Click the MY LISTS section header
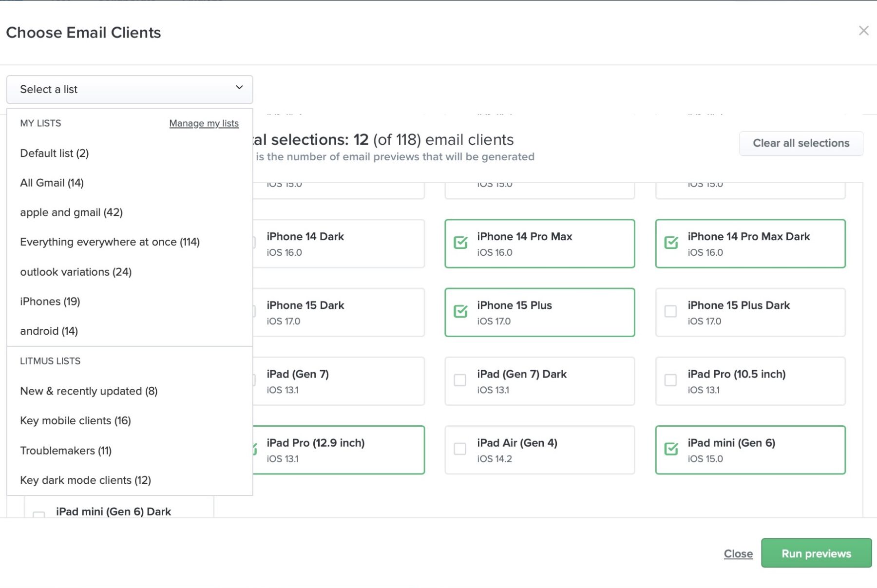This screenshot has width=877, height=588. point(40,123)
